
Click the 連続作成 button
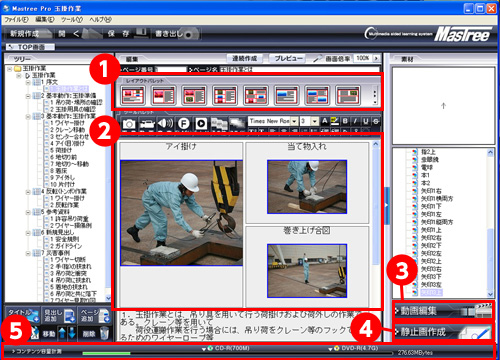pos(245,59)
